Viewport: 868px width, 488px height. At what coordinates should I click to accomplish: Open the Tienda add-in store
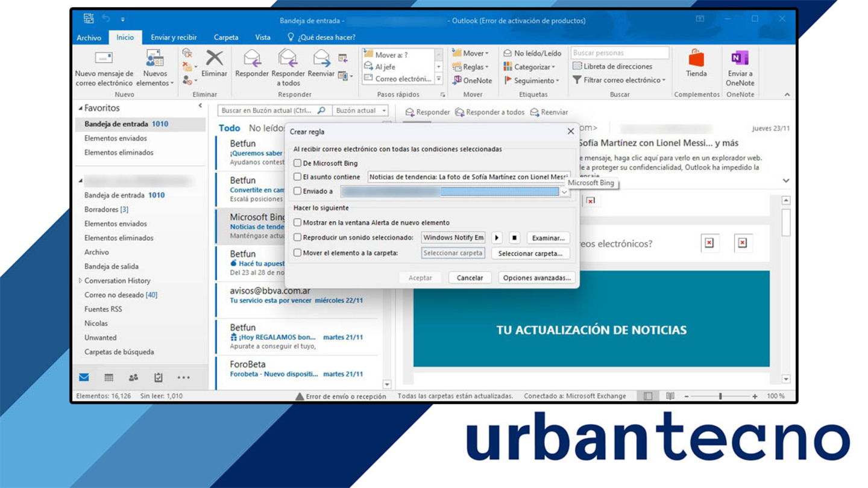tap(696, 63)
